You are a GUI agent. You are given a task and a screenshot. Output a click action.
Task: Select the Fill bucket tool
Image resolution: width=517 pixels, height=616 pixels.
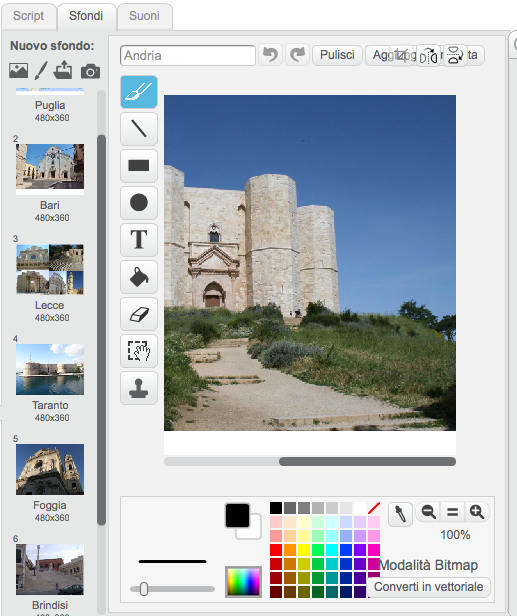coord(139,277)
